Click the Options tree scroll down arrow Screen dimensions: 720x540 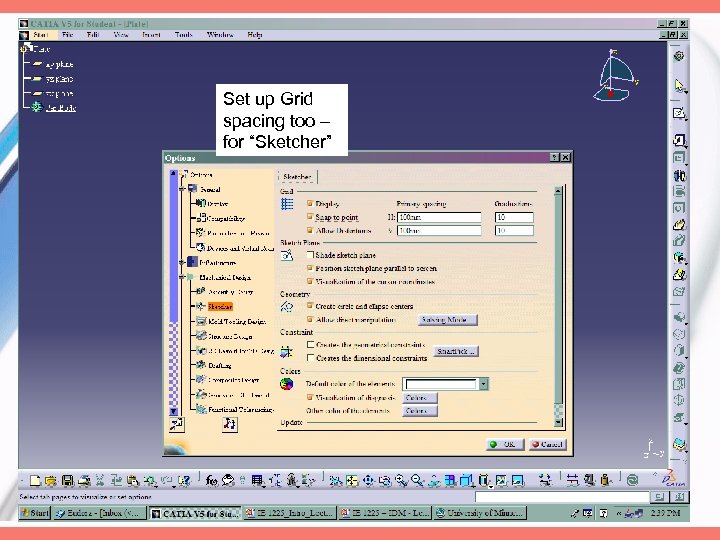pos(174,411)
